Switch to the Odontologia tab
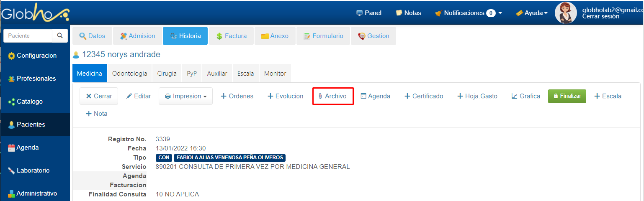644x201 pixels. click(x=129, y=74)
